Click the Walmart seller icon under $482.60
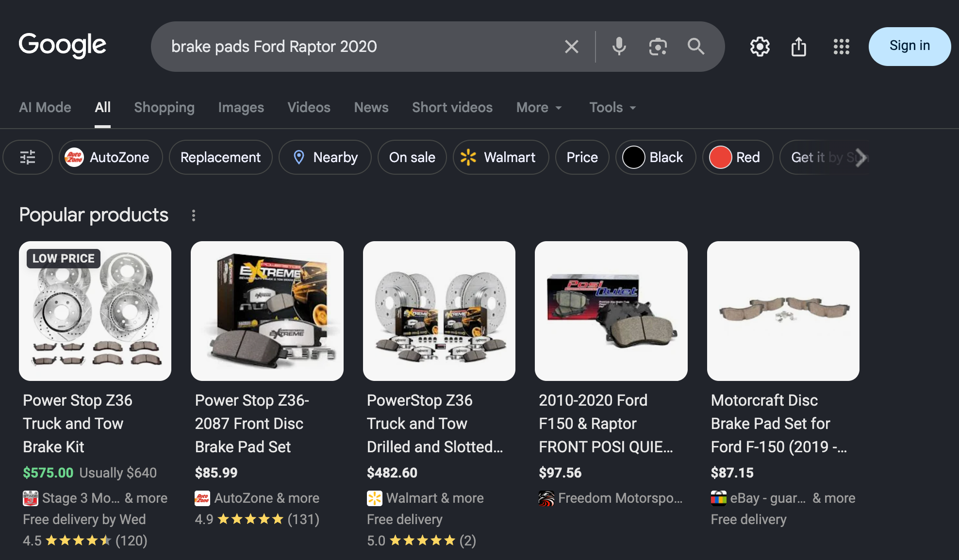 click(x=375, y=498)
